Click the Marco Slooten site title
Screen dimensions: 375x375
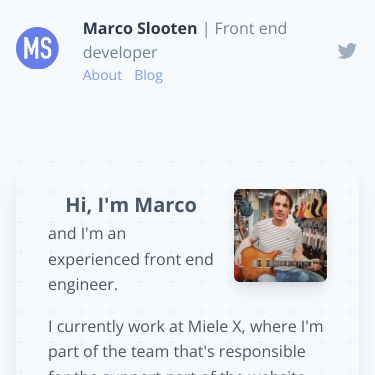tap(140, 28)
